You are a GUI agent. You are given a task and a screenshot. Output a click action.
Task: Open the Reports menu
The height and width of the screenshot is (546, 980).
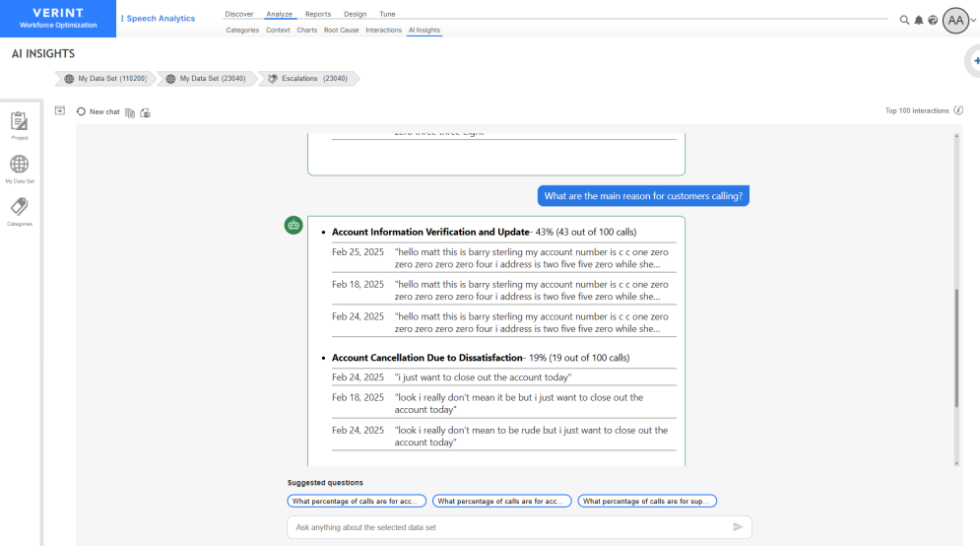(x=318, y=14)
